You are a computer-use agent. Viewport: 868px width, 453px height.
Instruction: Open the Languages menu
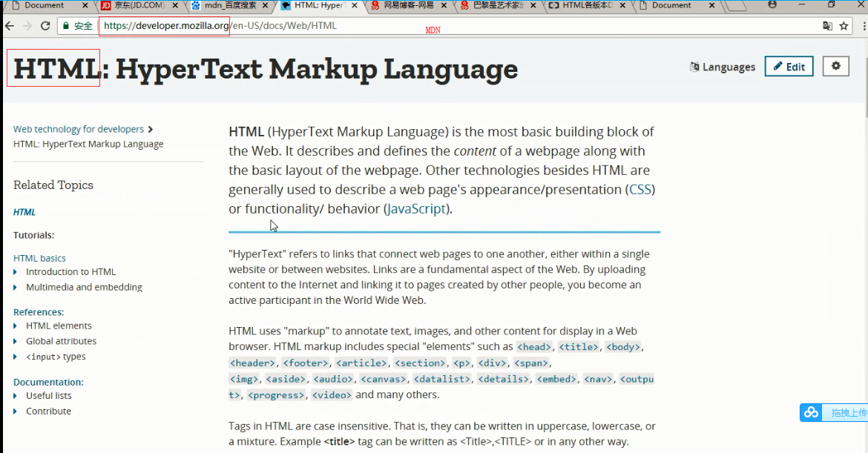click(723, 67)
